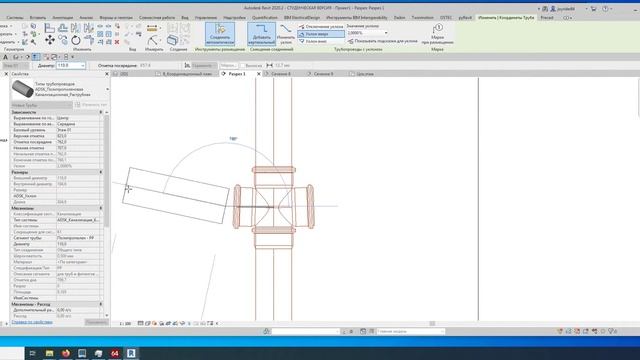Open the pipe type selector dropdown
640x360 pixels.
pyautogui.click(x=107, y=89)
